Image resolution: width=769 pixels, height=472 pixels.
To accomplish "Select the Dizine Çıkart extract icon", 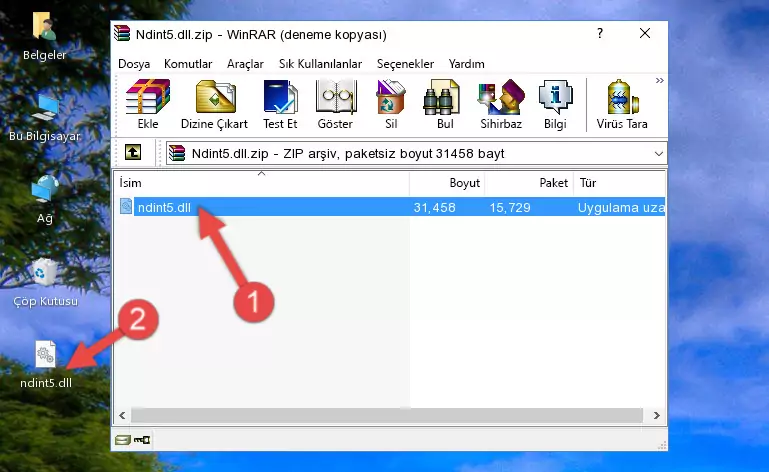I will 214,105.
